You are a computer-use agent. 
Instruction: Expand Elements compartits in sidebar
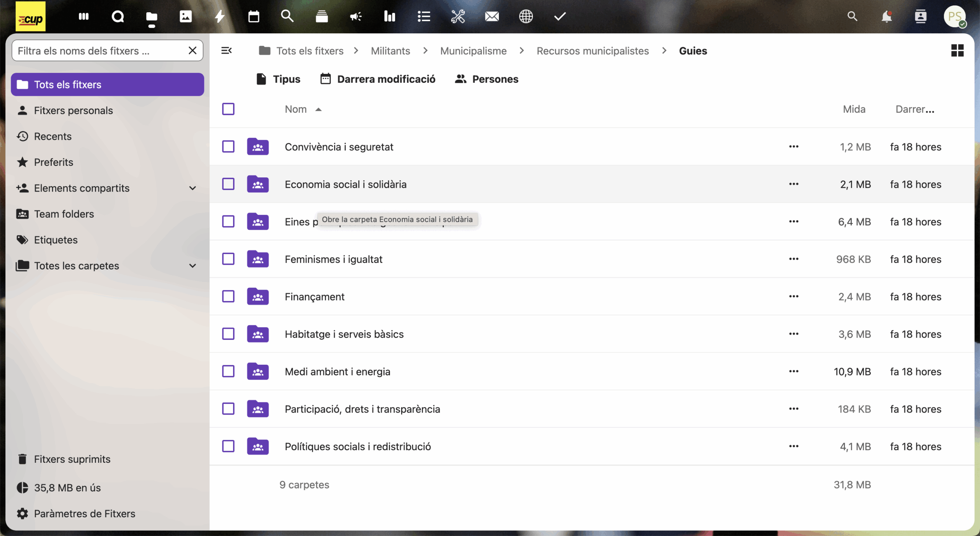(193, 188)
